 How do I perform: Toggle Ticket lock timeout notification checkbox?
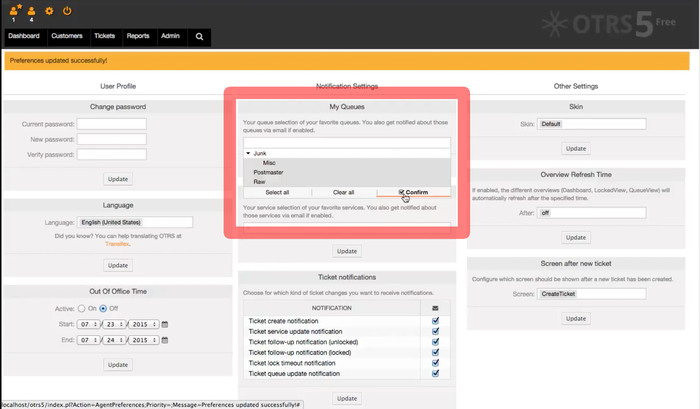(x=435, y=363)
